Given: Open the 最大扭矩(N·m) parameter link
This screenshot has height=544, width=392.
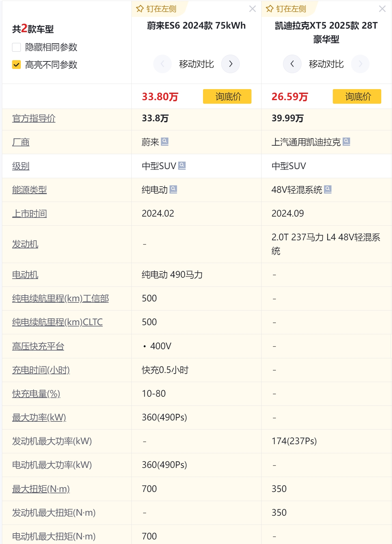Looking at the screenshot, I should point(41,489).
